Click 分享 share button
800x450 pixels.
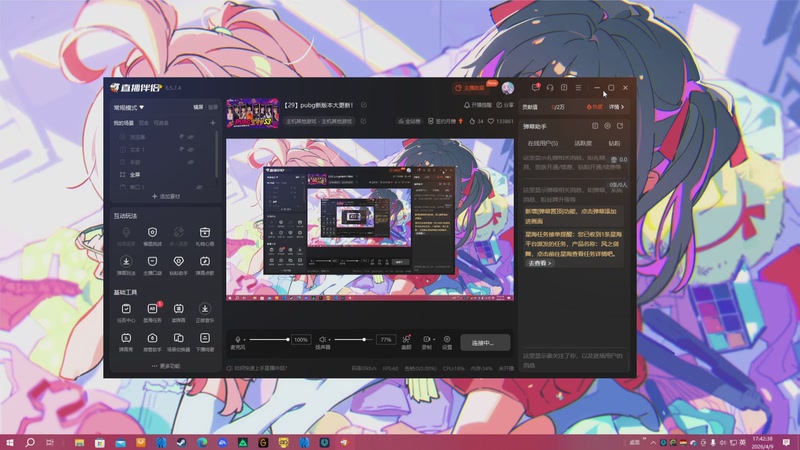click(505, 105)
